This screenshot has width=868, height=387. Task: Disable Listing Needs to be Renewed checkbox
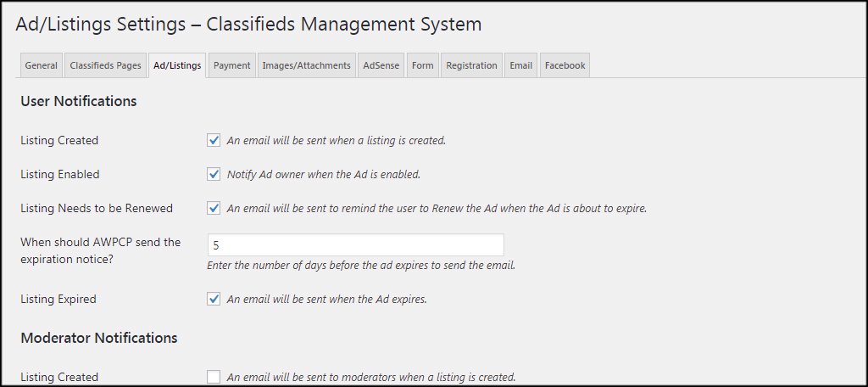[214, 209]
